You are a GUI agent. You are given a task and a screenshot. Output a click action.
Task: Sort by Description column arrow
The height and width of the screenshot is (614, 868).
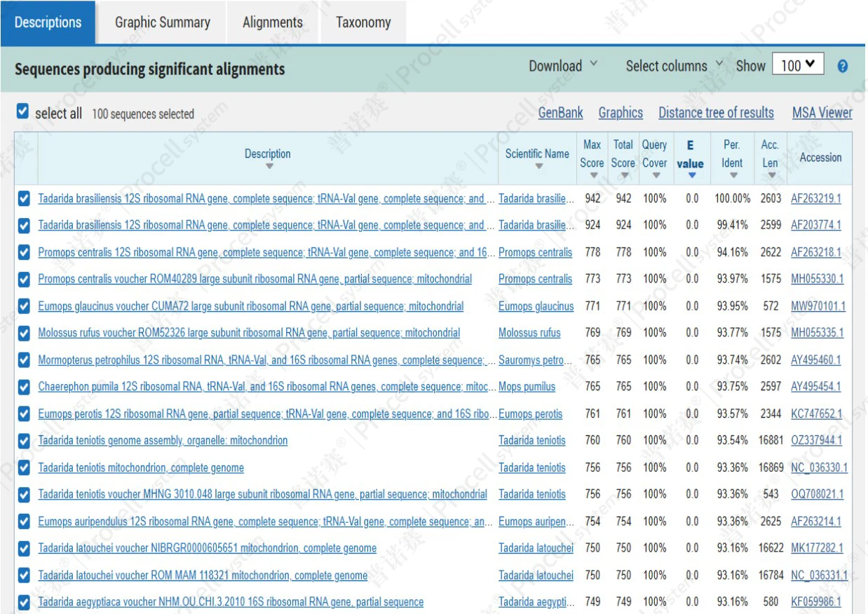click(269, 167)
